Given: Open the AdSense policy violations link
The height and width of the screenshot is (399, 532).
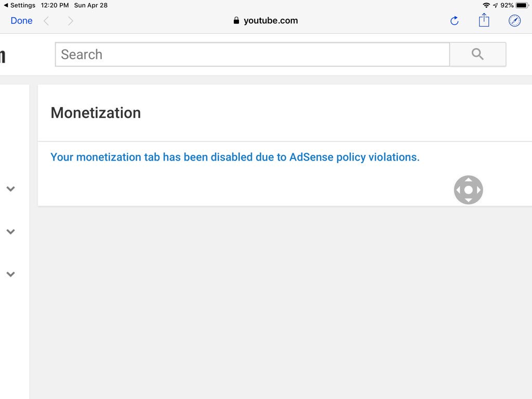Looking at the screenshot, I should (x=235, y=157).
